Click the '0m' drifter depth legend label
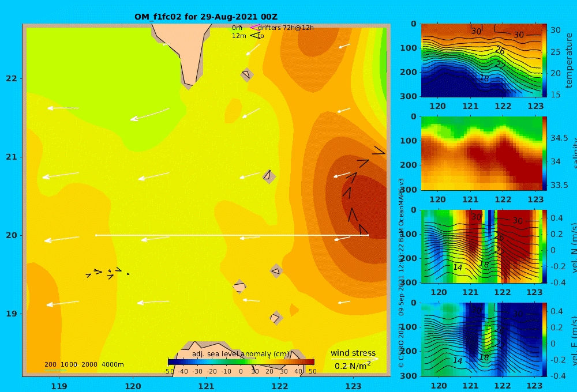 pos(237,28)
